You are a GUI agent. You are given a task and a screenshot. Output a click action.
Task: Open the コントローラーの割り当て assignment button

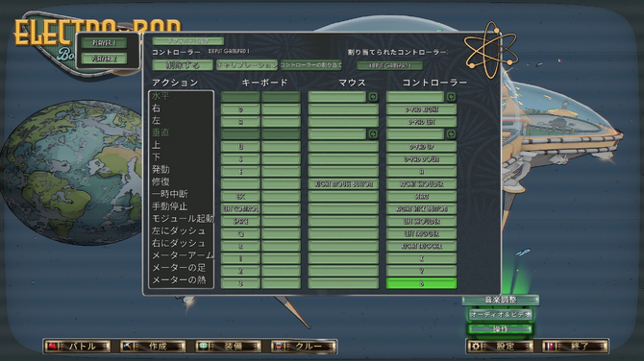pyautogui.click(x=310, y=65)
